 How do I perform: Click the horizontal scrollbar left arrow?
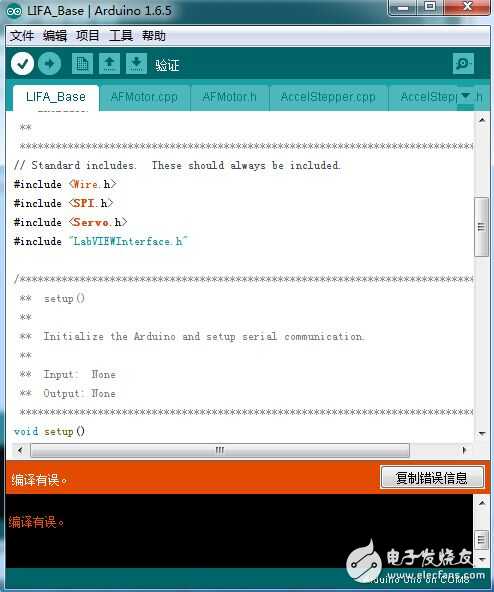(20, 450)
